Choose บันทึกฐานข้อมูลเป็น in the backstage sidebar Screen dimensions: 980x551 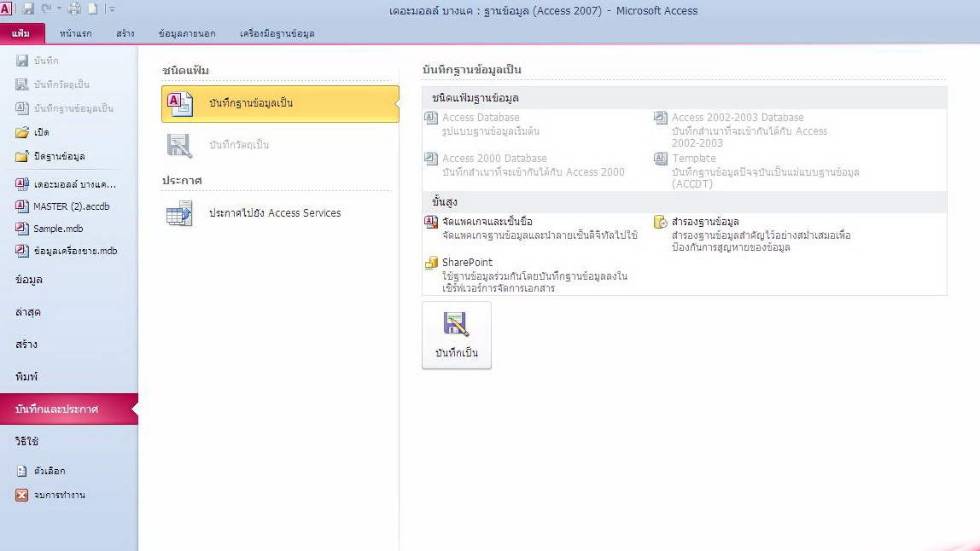(64, 108)
